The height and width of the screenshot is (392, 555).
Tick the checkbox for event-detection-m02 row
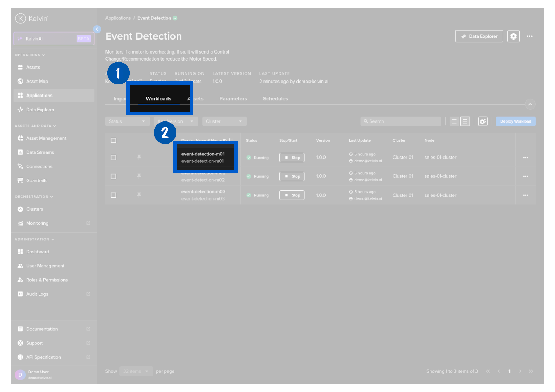114,176
